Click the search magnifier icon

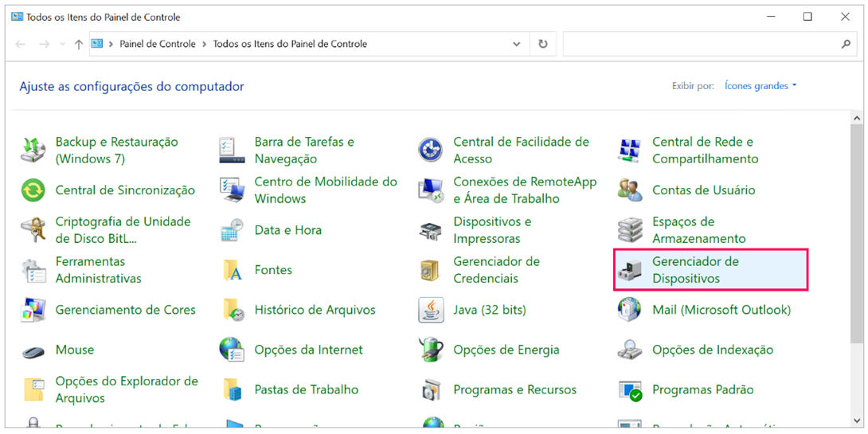pos(846,45)
